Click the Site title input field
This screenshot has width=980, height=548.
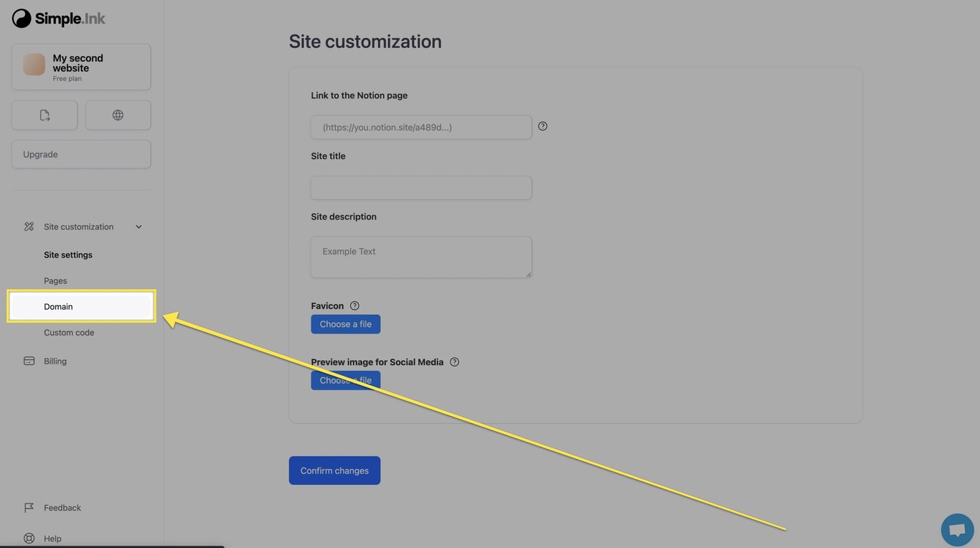[421, 188]
